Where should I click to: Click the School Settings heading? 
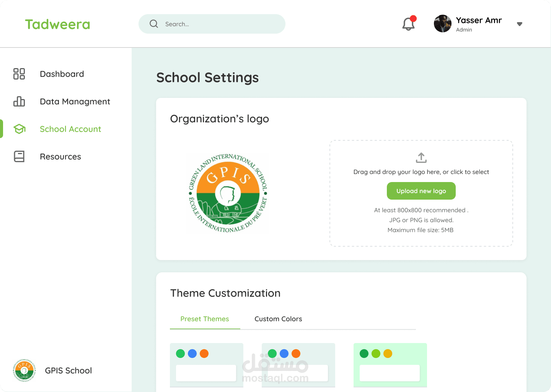207,78
